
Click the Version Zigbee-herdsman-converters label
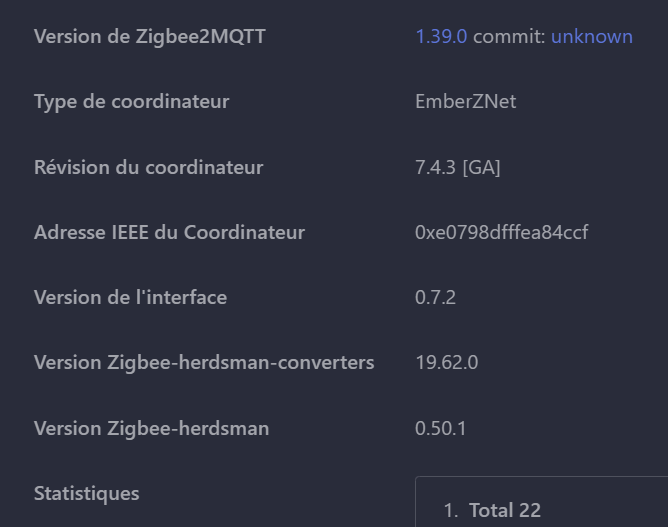pos(204,363)
